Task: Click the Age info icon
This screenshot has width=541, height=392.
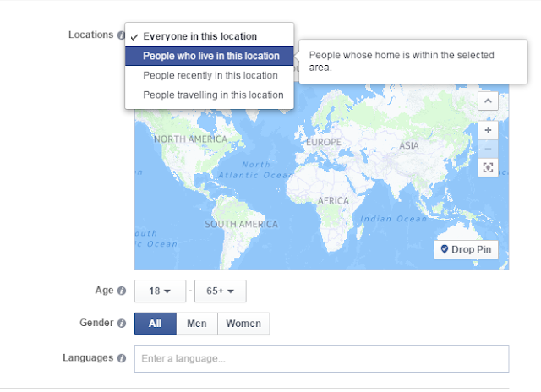Action: (x=122, y=291)
